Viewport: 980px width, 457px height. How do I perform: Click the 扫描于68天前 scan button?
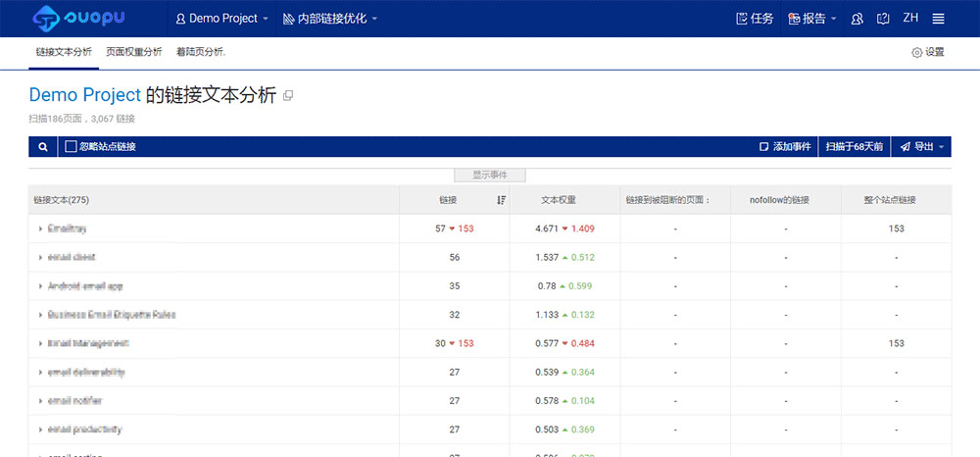855,147
